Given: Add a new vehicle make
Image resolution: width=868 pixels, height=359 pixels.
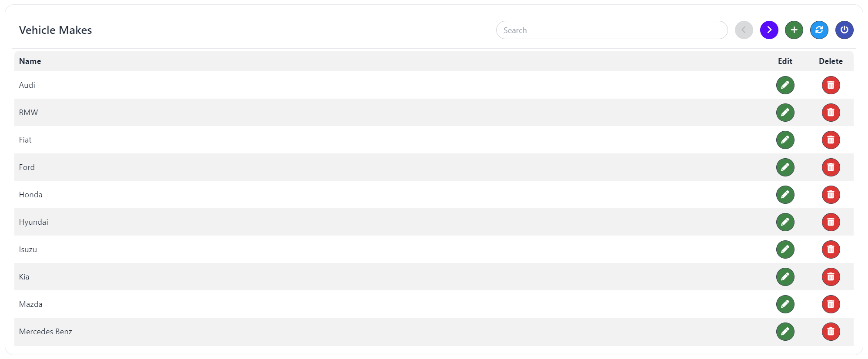Looking at the screenshot, I should (x=794, y=30).
